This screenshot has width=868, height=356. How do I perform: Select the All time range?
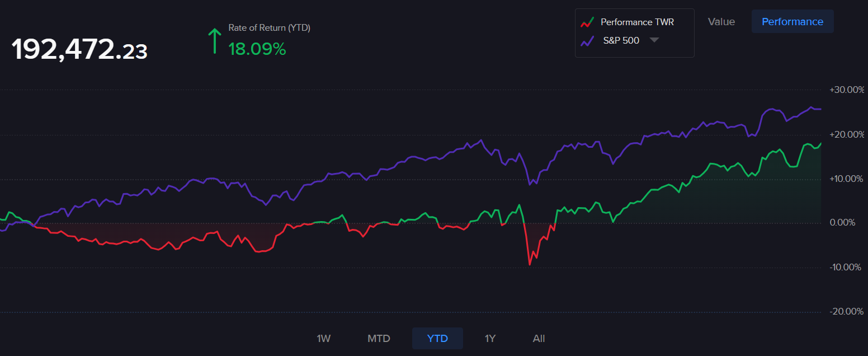pos(539,339)
